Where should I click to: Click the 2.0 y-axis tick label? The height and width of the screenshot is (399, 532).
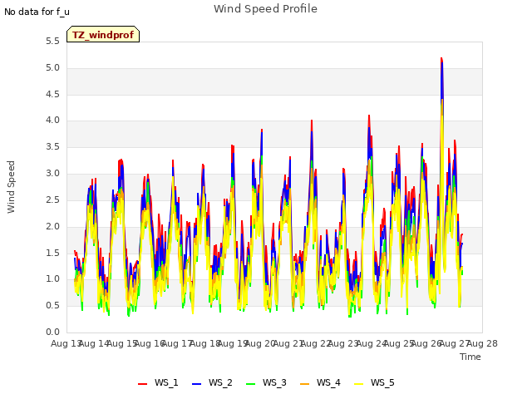coord(52,227)
